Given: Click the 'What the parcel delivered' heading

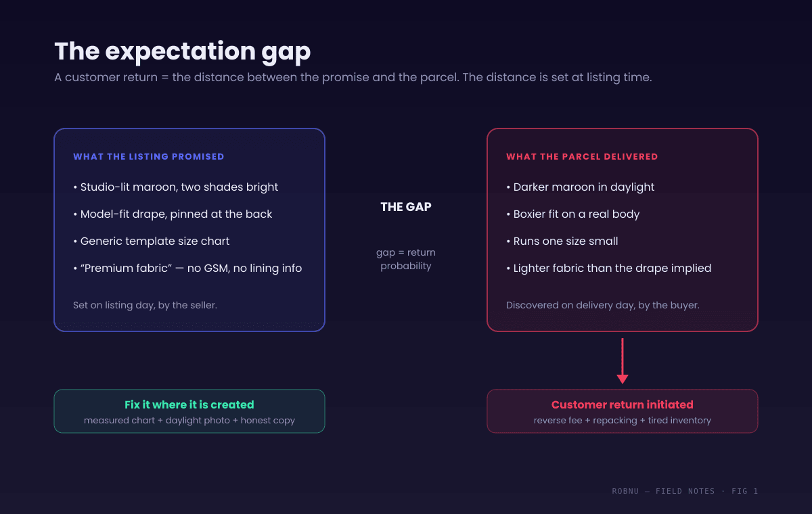Looking at the screenshot, I should (x=582, y=156).
